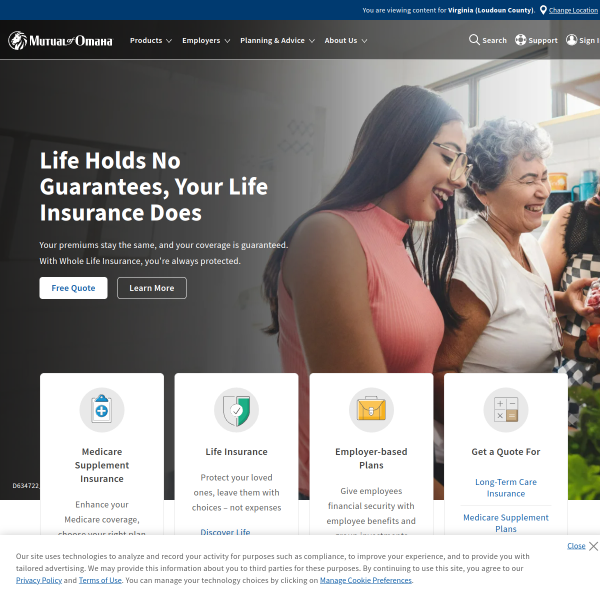Click the Medicare Supplement clipboard icon
600x600 pixels.
click(102, 410)
